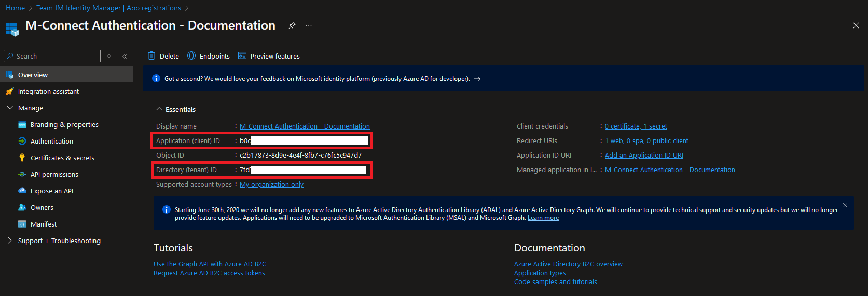
Task: Collapse the sidebar with double chevron
Action: pyautogui.click(x=125, y=56)
